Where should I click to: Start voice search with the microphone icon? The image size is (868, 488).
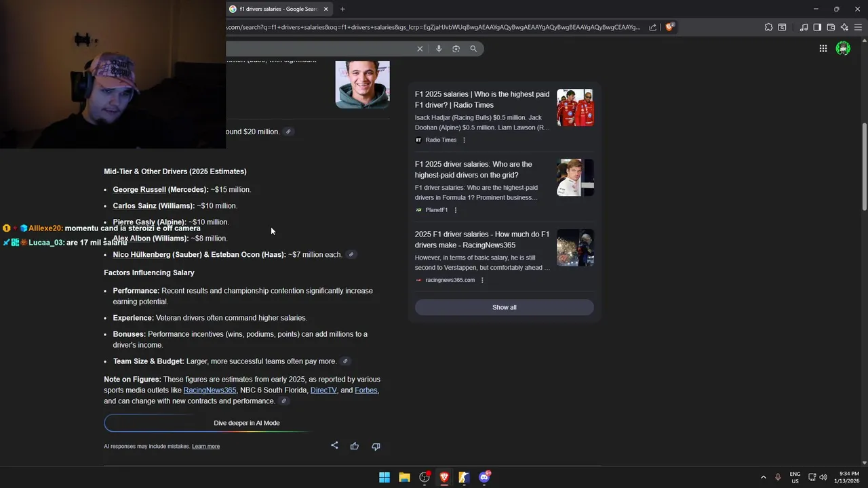point(439,49)
